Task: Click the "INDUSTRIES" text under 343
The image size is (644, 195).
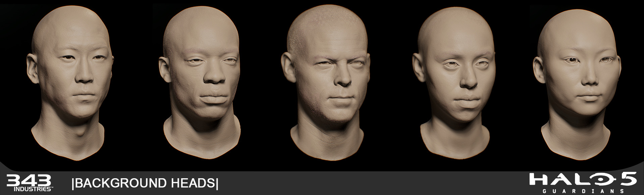Action: pos(33,189)
